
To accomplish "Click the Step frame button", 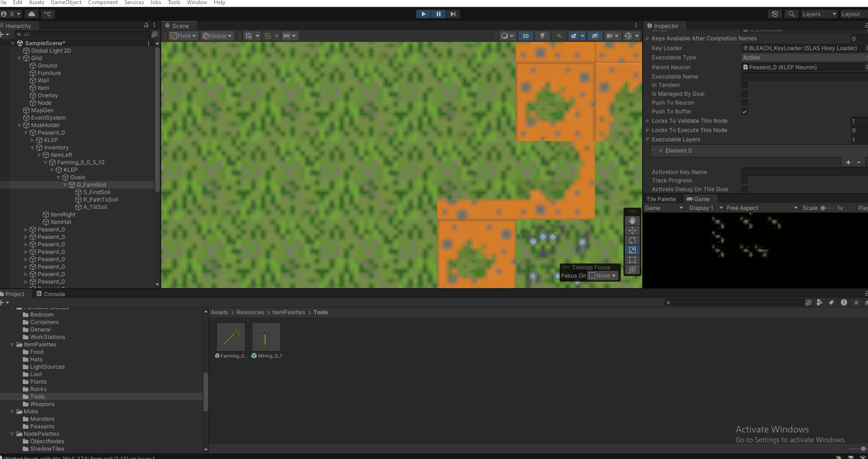I will pos(453,14).
